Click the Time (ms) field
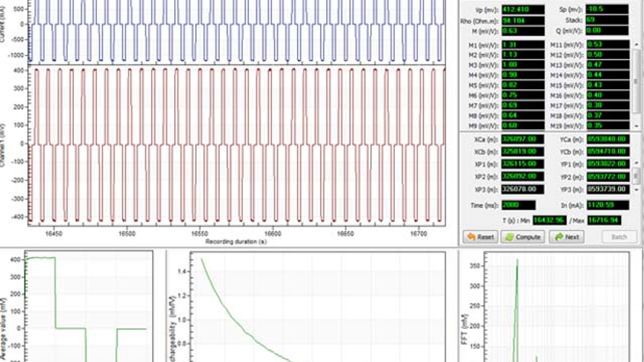The width and height of the screenshot is (644, 362). [518, 205]
